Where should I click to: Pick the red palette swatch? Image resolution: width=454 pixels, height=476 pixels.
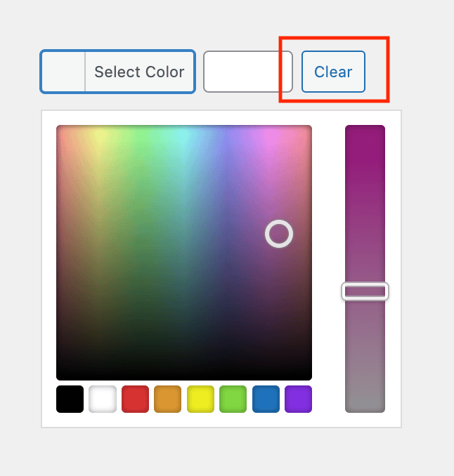135,399
